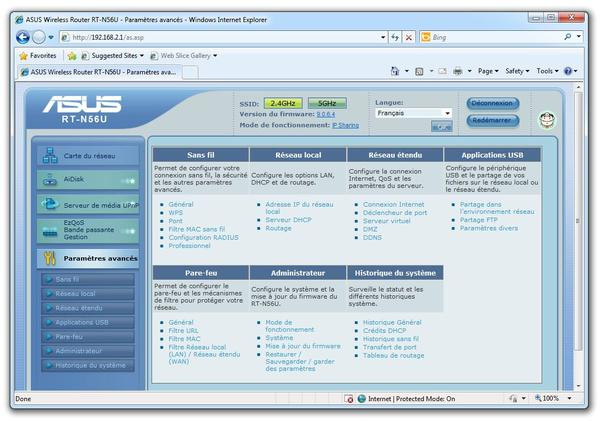Click the Déconnexion button
The width and height of the screenshot is (600, 421).
tap(492, 103)
